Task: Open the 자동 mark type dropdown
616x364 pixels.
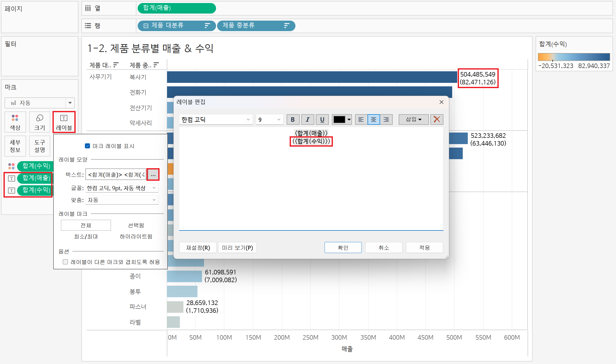Action: 70,103
